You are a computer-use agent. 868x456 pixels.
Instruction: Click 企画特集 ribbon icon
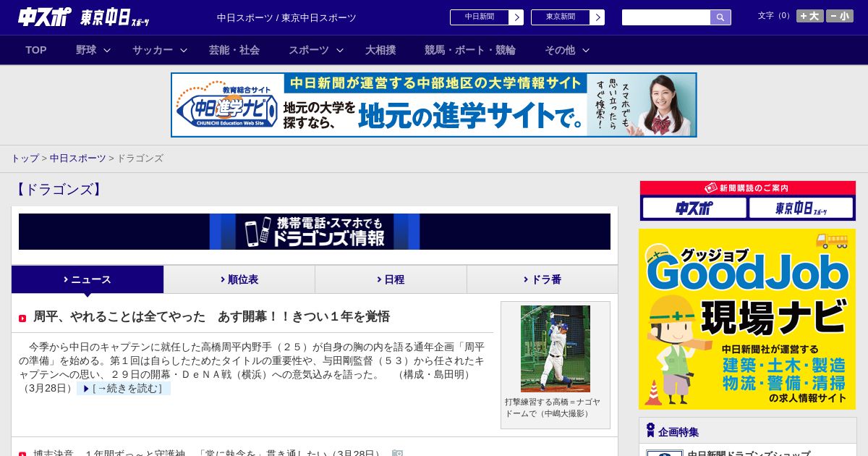point(650,431)
